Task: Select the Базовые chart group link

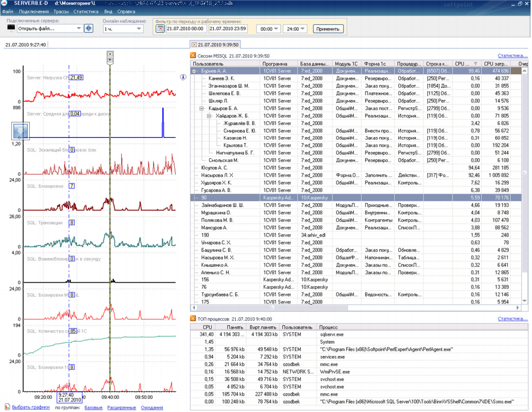Action: [93, 407]
